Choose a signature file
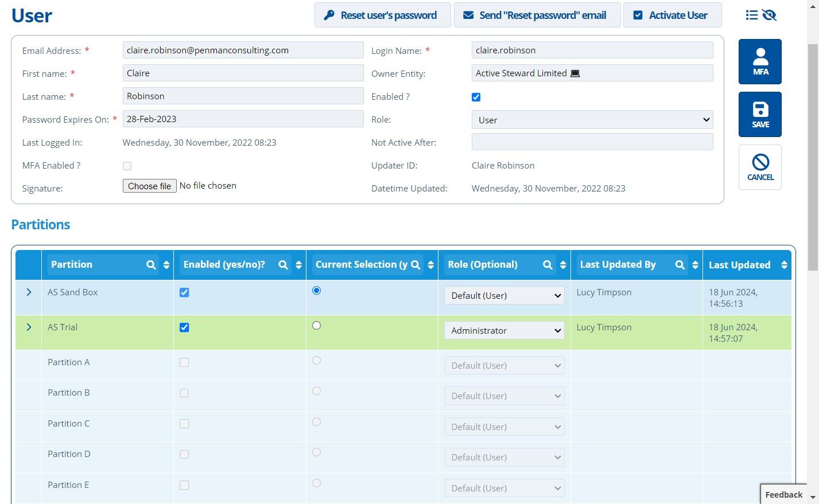This screenshot has height=504, width=819. (x=149, y=186)
